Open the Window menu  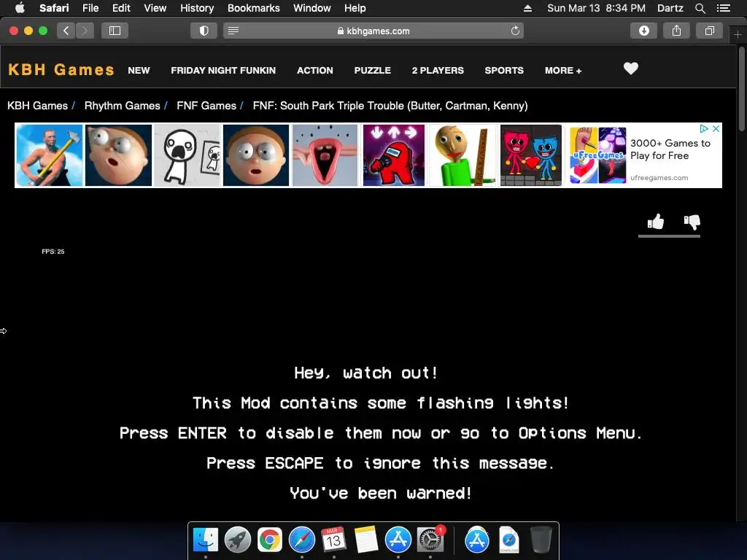click(311, 8)
